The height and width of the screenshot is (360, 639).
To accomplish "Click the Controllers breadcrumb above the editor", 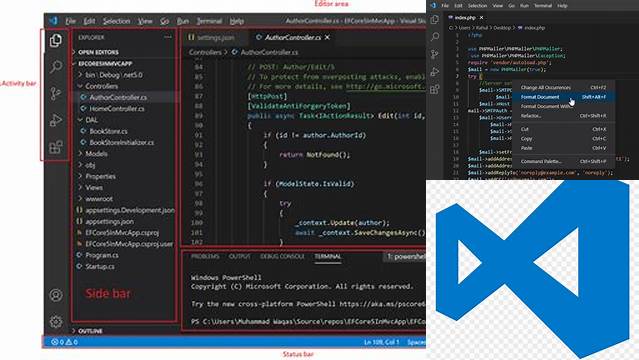I will (x=205, y=53).
